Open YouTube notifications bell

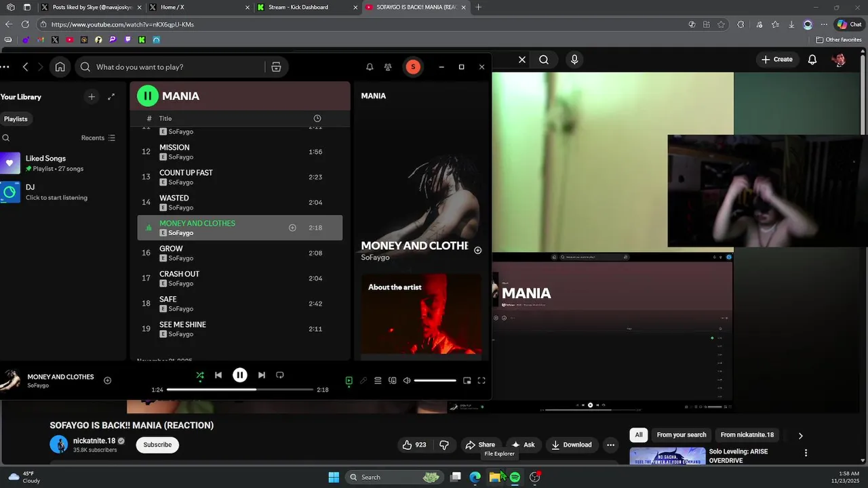(x=812, y=60)
